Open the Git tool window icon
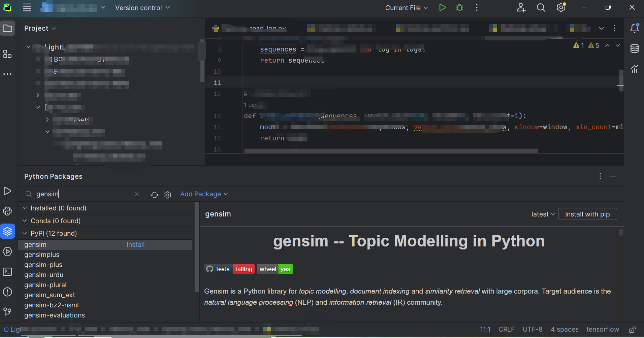 7,312
